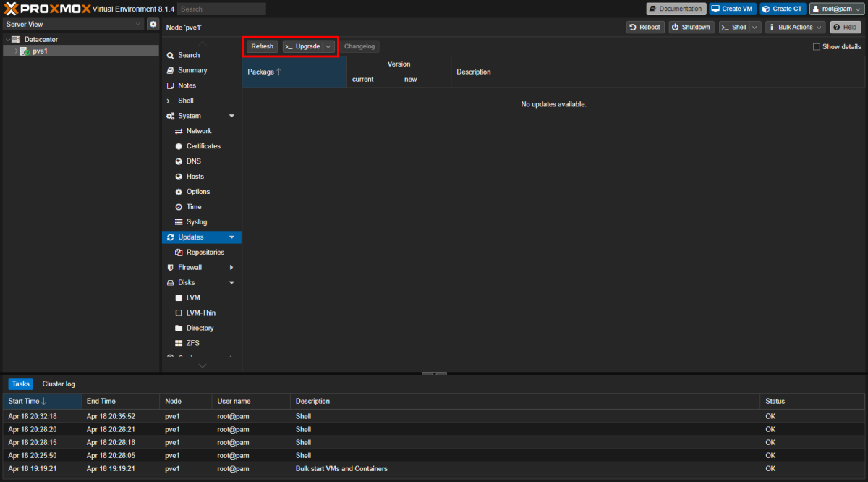
Task: Click the Upgrade button
Action: click(302, 46)
